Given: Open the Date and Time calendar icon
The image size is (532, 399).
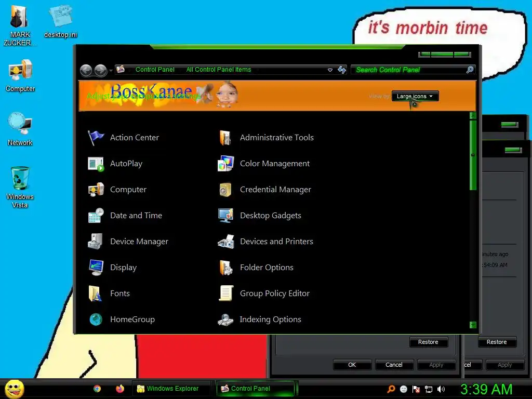Looking at the screenshot, I should tap(96, 216).
